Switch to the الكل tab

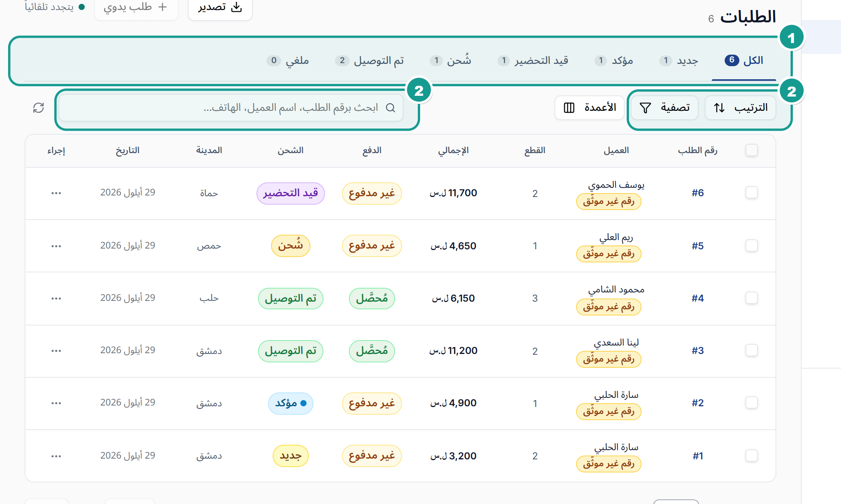[x=744, y=61]
